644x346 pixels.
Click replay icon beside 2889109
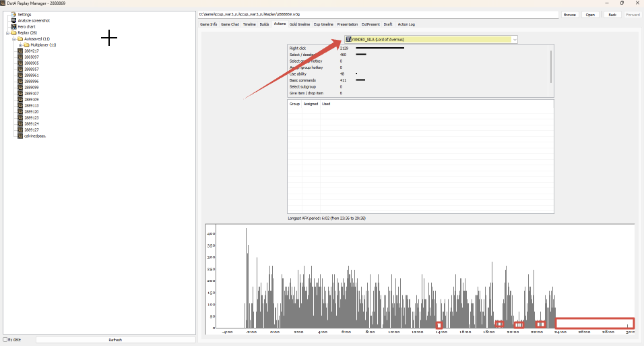click(20, 100)
